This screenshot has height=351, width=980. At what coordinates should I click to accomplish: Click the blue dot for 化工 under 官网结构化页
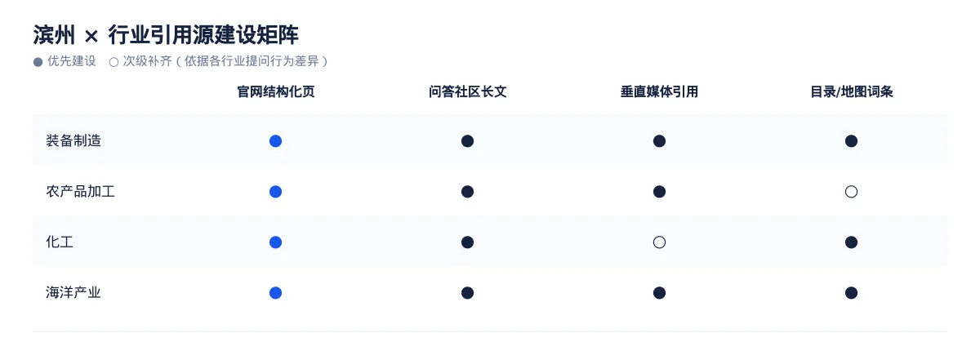pyautogui.click(x=275, y=242)
